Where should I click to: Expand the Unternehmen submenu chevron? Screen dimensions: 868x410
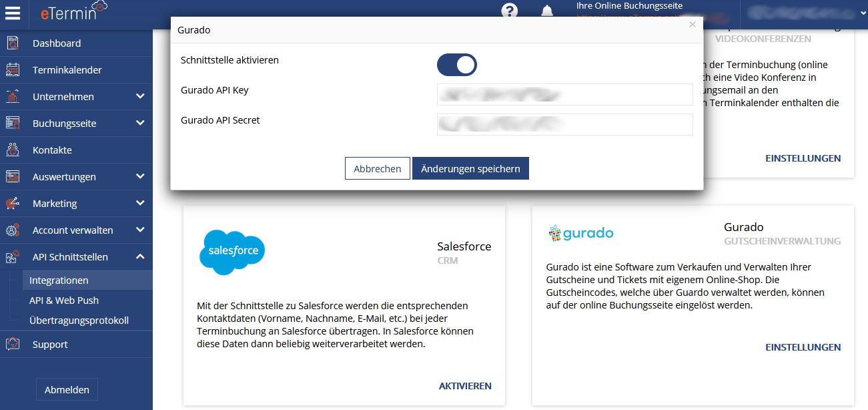[x=140, y=96]
